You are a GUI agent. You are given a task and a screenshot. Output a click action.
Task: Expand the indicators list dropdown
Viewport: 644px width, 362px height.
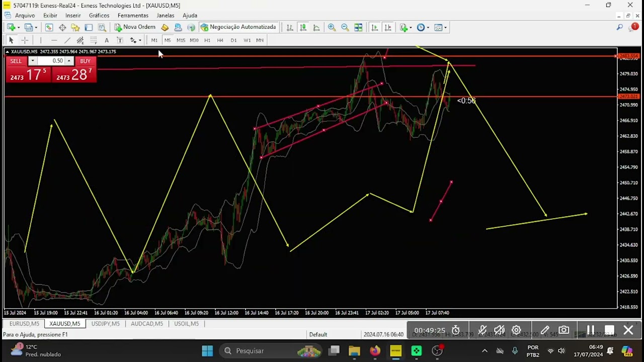(411, 28)
